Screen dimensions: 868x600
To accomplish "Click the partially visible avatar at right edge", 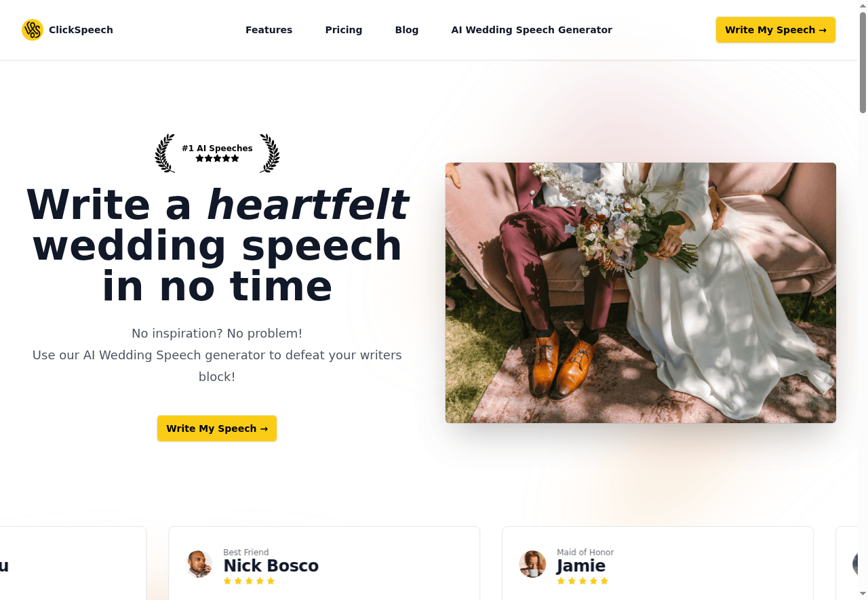I will (x=856, y=564).
